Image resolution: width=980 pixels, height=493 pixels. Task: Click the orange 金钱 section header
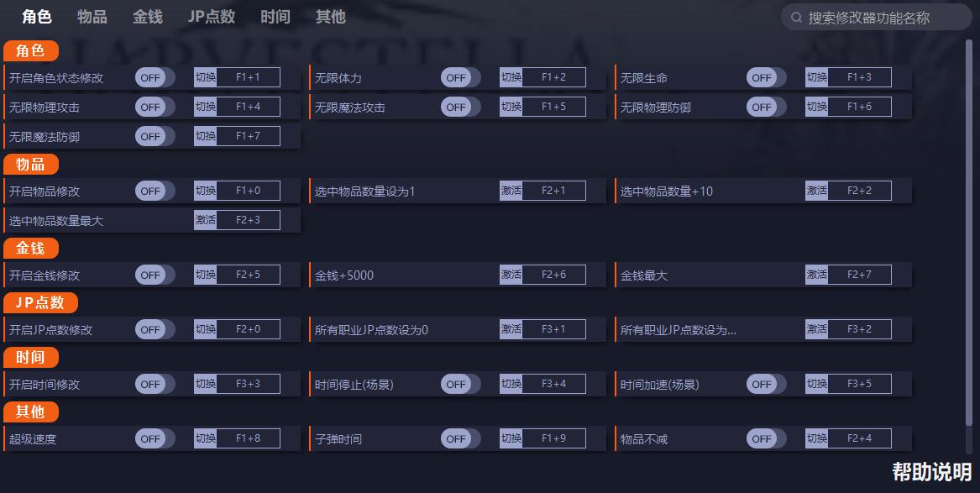click(30, 248)
